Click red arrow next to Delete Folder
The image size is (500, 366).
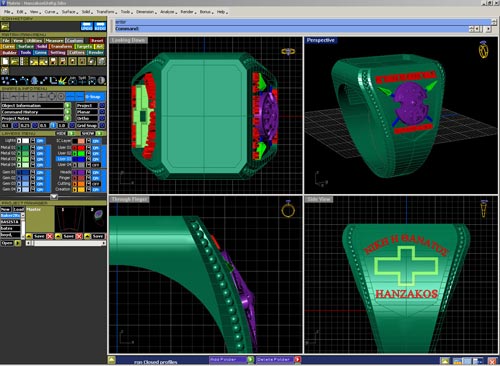point(297,360)
